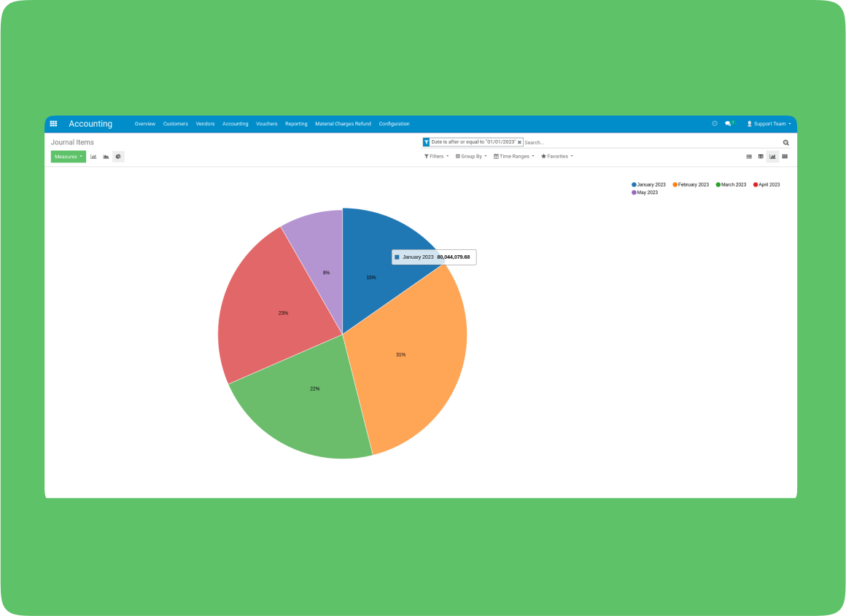The image size is (846, 616).
Task: Open the Vendors menu
Action: click(205, 124)
